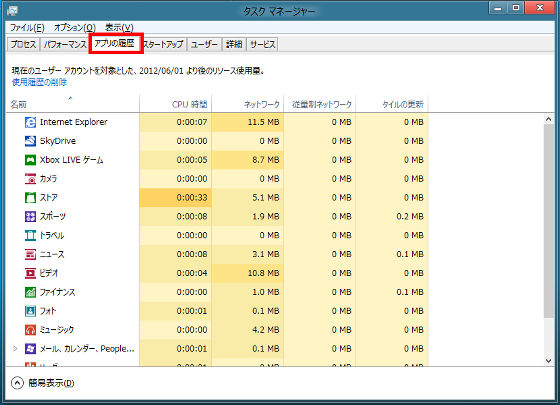560x405 pixels.
Task: Expand the メール、カレンダー、People group
Action: tap(15, 348)
